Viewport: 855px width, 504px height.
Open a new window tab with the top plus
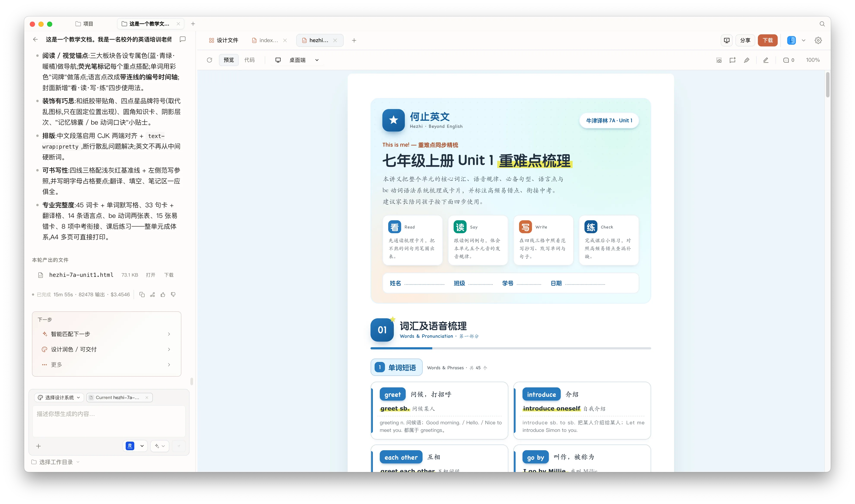click(193, 24)
